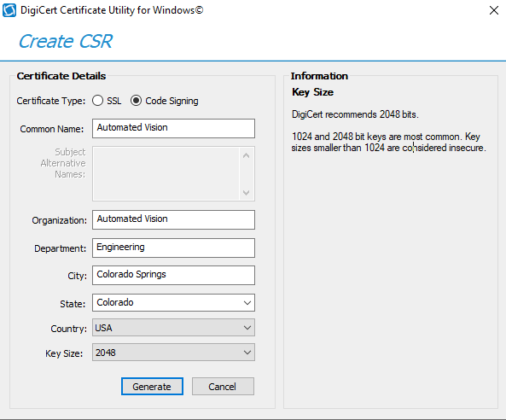Click the up arrow of Subject Alternative Names scrollbar

pyautogui.click(x=247, y=155)
